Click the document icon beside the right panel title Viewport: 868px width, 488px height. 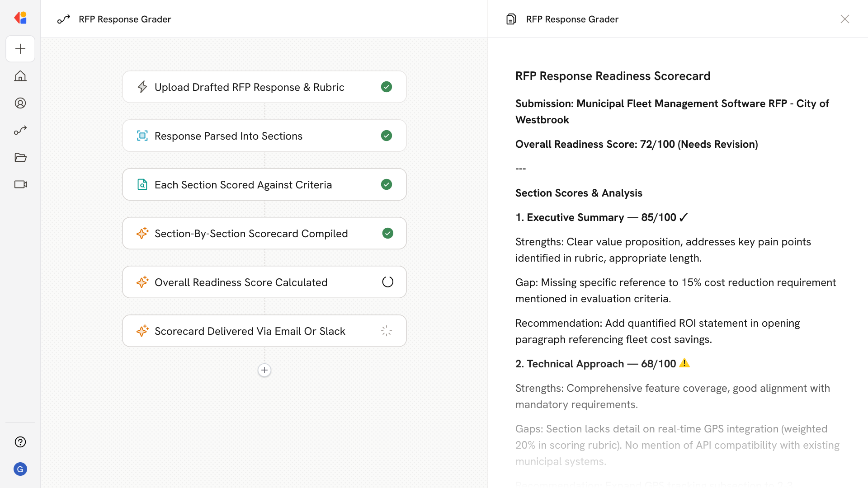(511, 19)
